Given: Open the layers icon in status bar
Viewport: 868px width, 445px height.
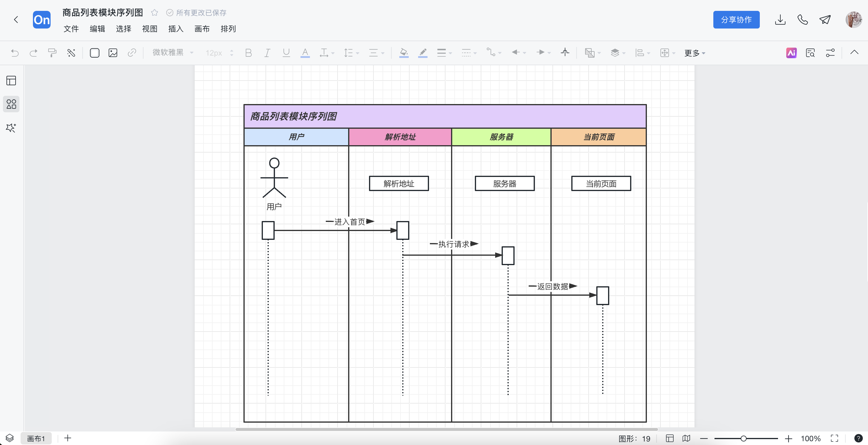Looking at the screenshot, I should pyautogui.click(x=10, y=438).
